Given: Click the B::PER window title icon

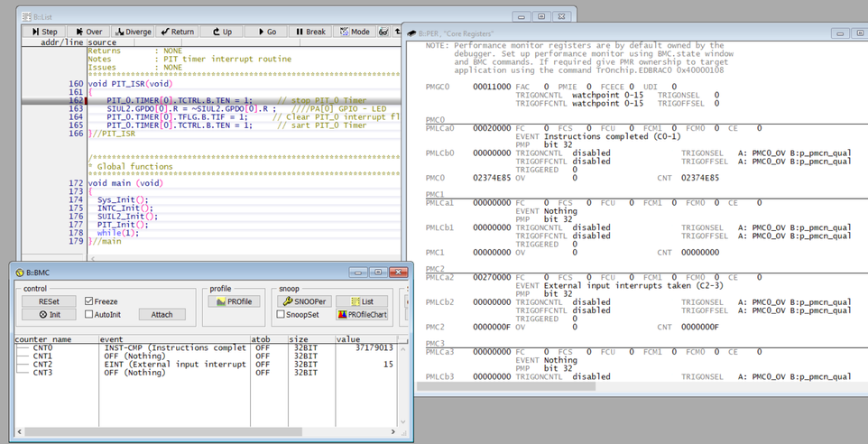Looking at the screenshot, I should pyautogui.click(x=411, y=33).
